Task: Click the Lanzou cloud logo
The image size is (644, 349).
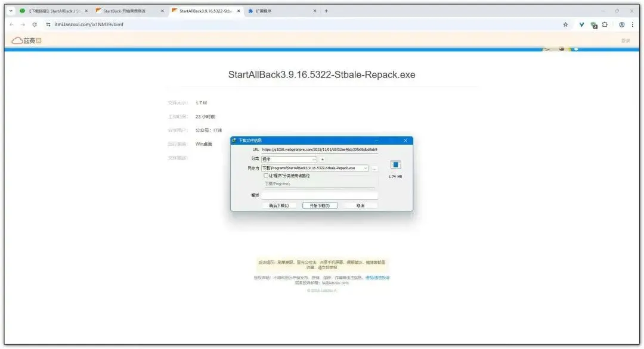Action: point(27,40)
